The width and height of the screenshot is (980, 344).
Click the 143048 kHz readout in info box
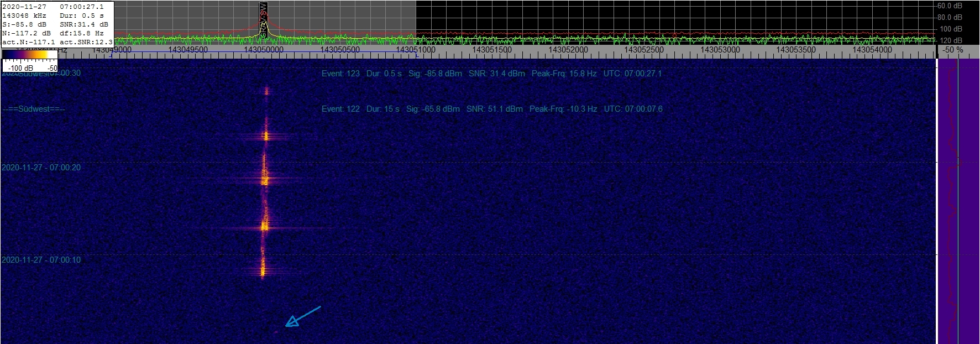23,15
